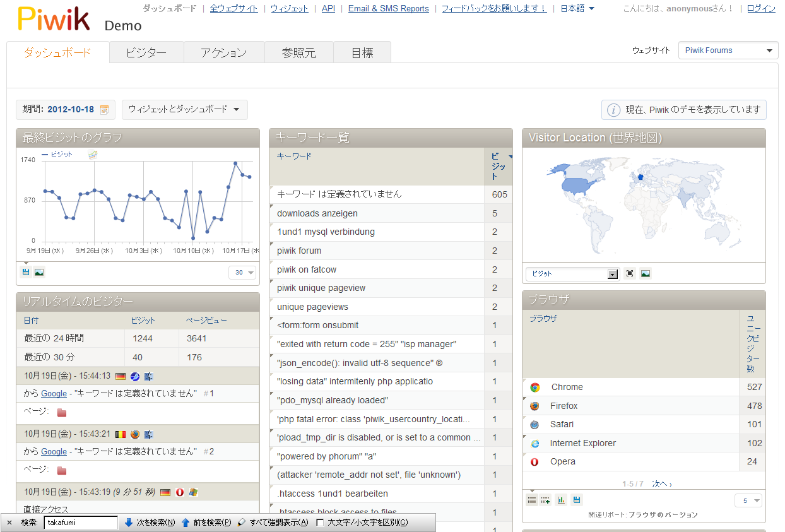
Task: Open the Piwik Forums website dropdown
Action: tap(728, 50)
